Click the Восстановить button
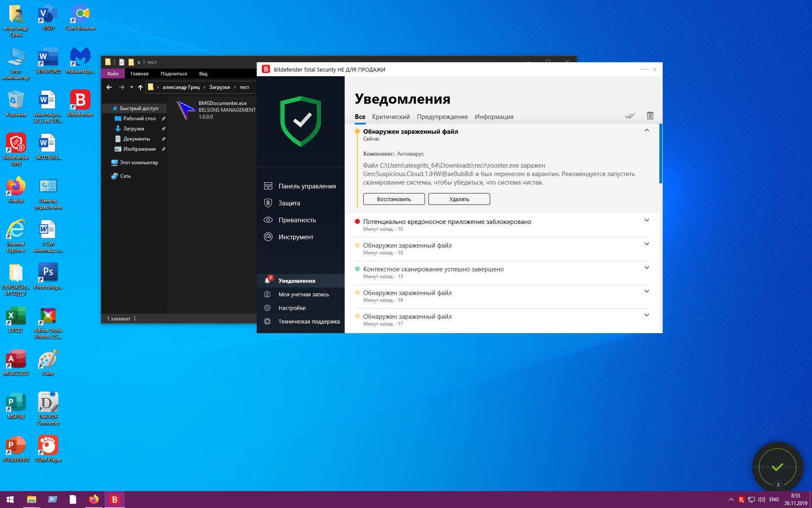812x508 pixels. coord(394,199)
